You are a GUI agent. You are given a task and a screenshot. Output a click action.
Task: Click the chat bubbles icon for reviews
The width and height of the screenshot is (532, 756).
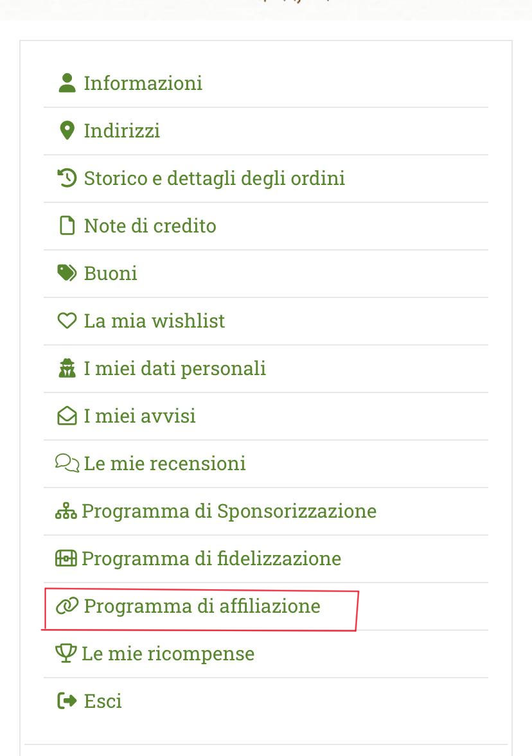click(67, 462)
